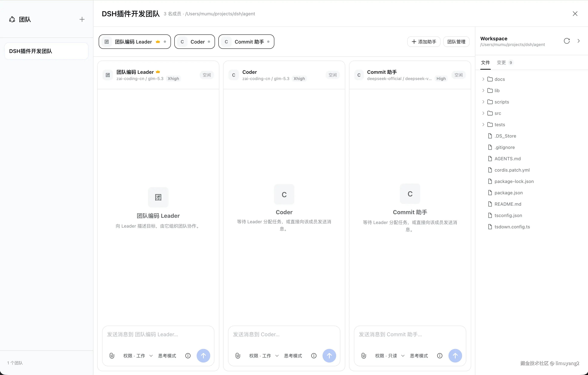588x375 pixels.
Task: Open 权限 · 只读 dropdown for Commit 助手
Action: (x=390, y=356)
